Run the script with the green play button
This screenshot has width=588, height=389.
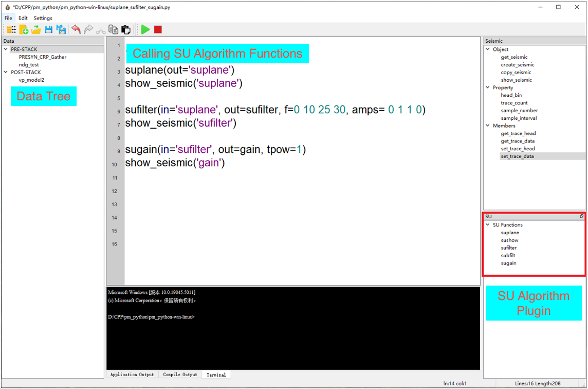coord(145,29)
